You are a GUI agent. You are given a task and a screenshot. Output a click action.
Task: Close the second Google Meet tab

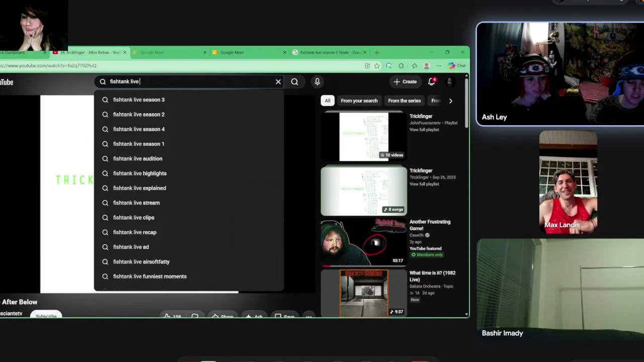(285, 52)
